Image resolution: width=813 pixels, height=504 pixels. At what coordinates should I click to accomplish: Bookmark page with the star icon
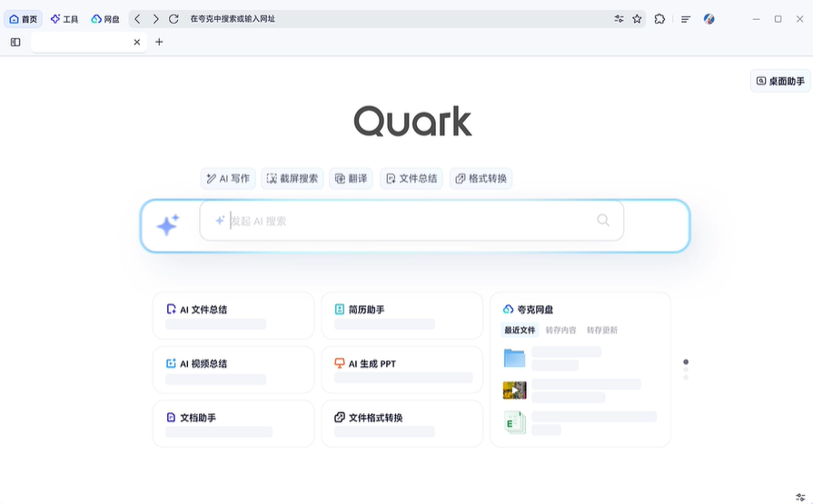637,19
